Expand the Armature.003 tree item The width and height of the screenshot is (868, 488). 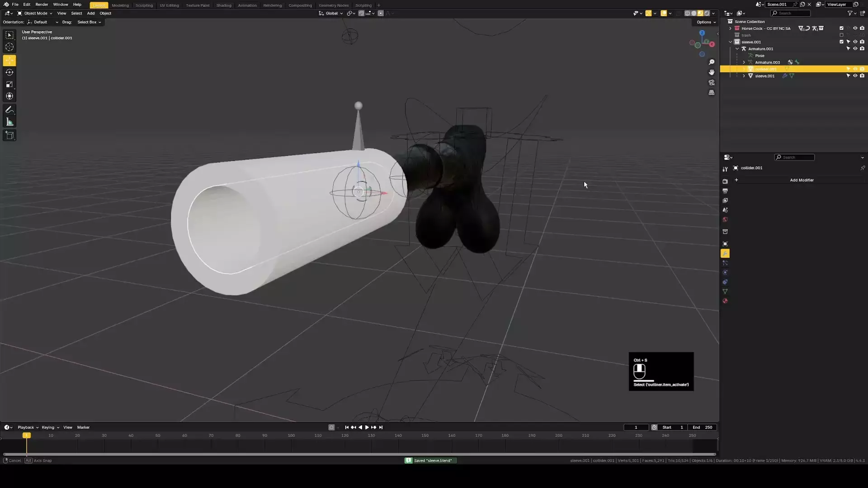click(744, 62)
